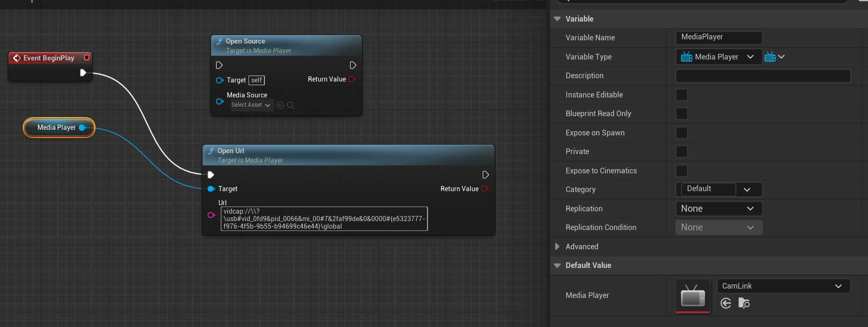Open the Category dropdown arrow
The image size is (868, 327).
click(x=747, y=189)
